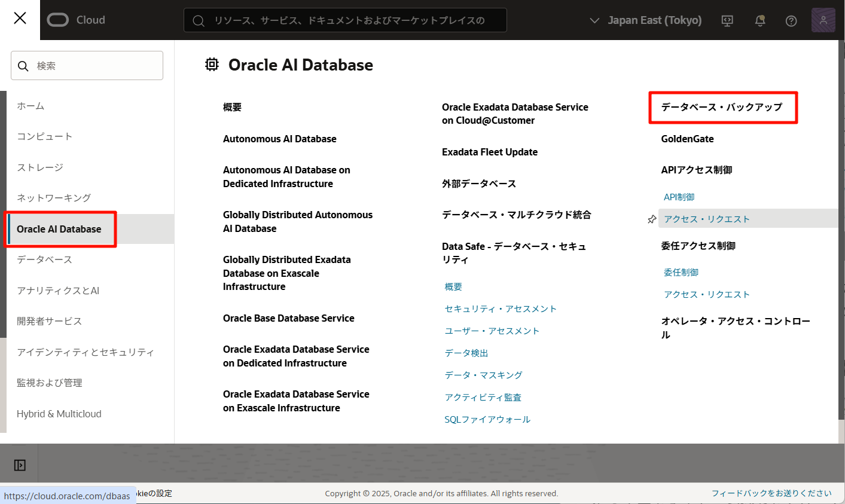This screenshot has width=845, height=504.
Task: Click the 検索 field in the navigation menu
Action: point(87,66)
